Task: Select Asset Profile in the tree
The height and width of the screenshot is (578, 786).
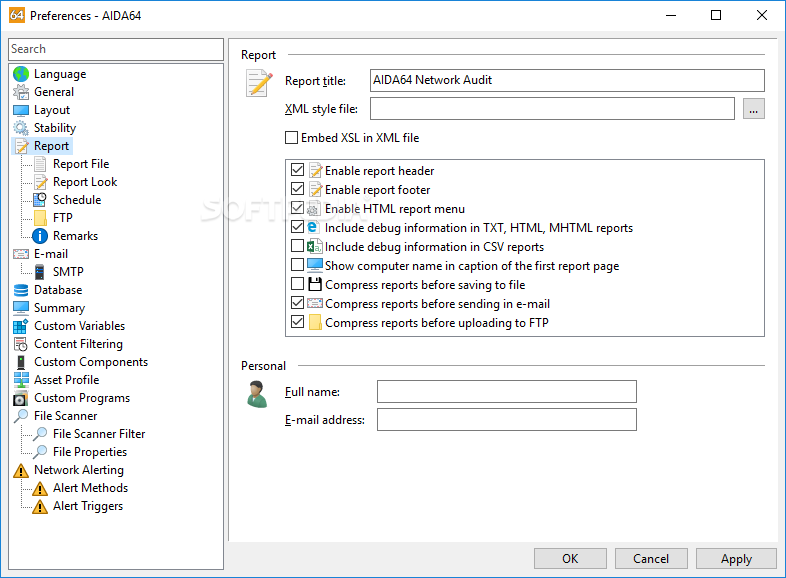Action: (66, 380)
